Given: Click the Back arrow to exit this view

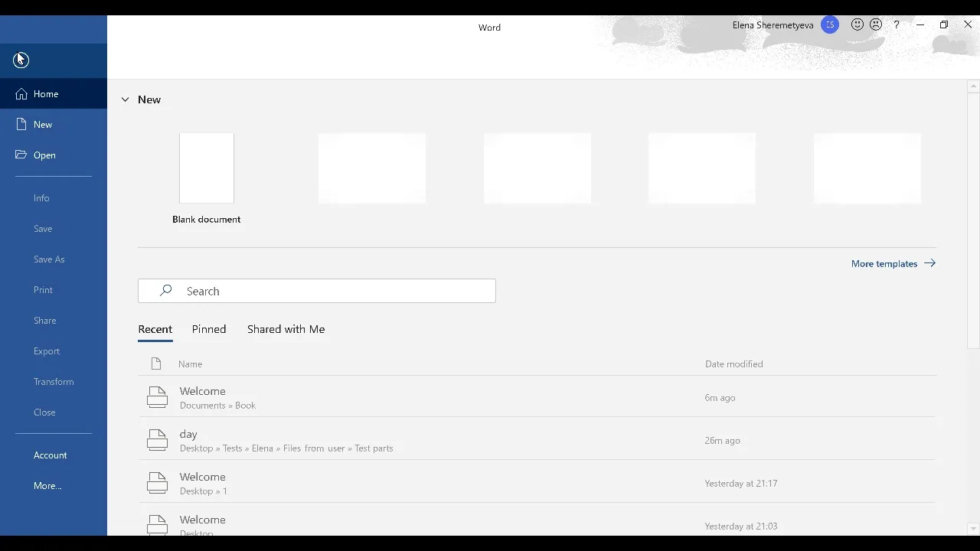Looking at the screenshot, I should tap(21, 60).
